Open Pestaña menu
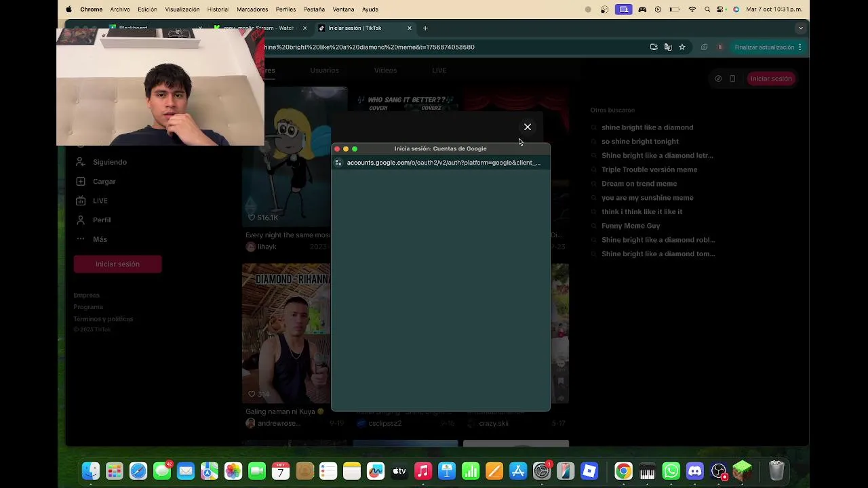The width and height of the screenshot is (868, 488). (314, 9)
